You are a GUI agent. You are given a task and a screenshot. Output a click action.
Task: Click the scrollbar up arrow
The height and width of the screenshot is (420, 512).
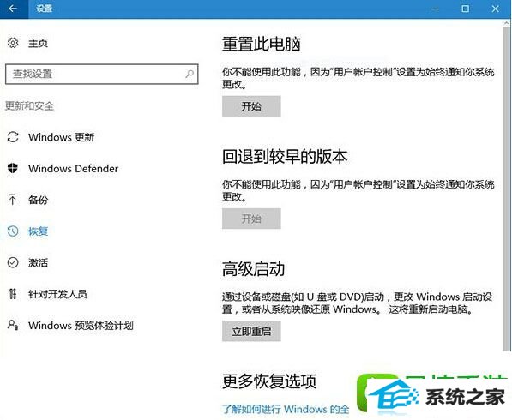click(x=507, y=23)
